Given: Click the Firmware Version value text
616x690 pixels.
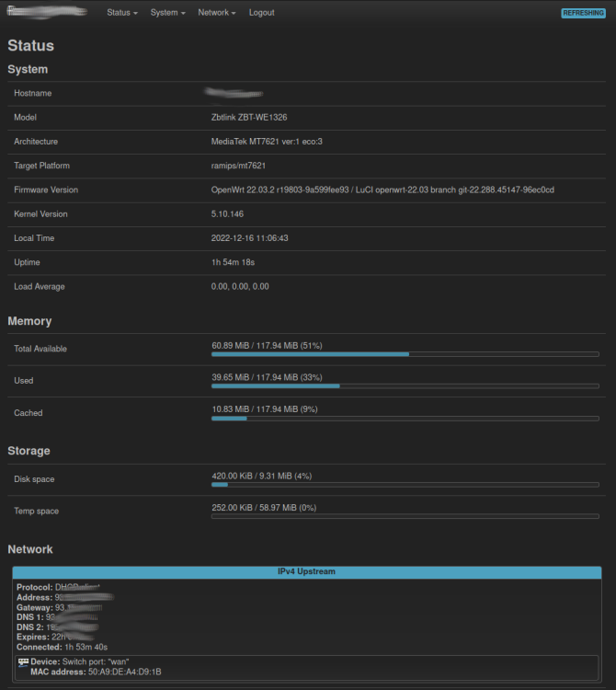Looking at the screenshot, I should click(x=382, y=190).
